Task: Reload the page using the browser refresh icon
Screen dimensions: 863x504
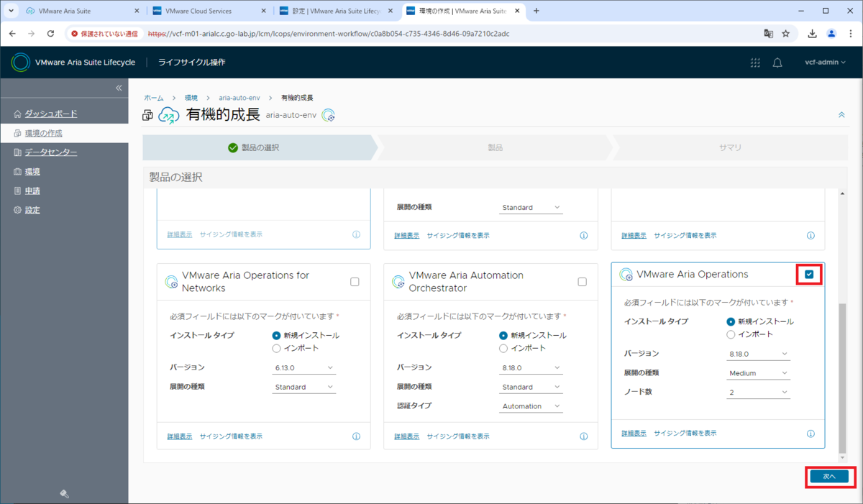Action: 50,33
